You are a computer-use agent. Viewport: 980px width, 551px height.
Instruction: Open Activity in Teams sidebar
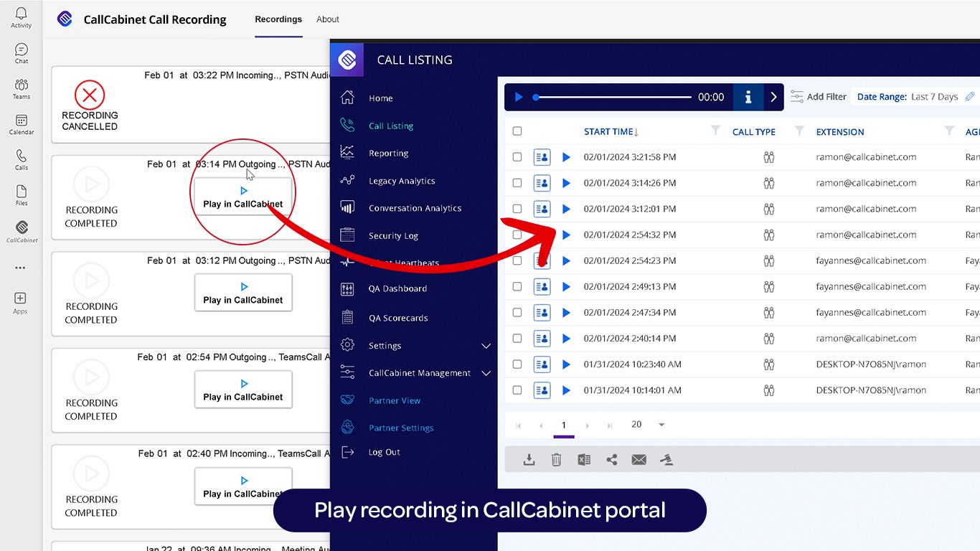(x=21, y=18)
